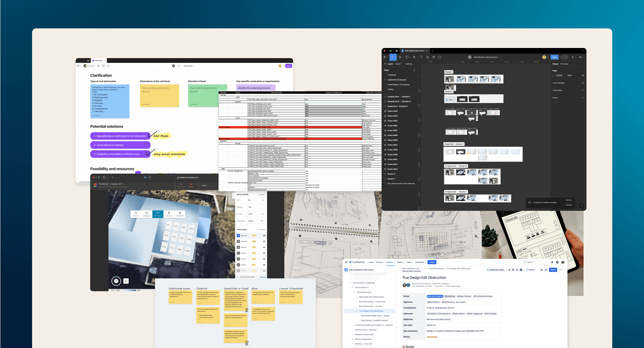Select the Pen tool in Figma toolbar

click(414, 57)
